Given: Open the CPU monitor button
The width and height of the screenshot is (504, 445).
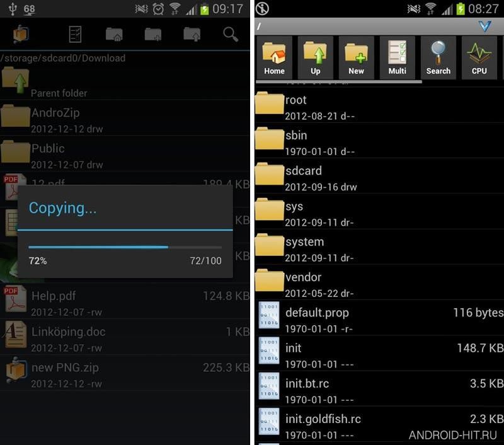Looking at the screenshot, I should pyautogui.click(x=479, y=57).
